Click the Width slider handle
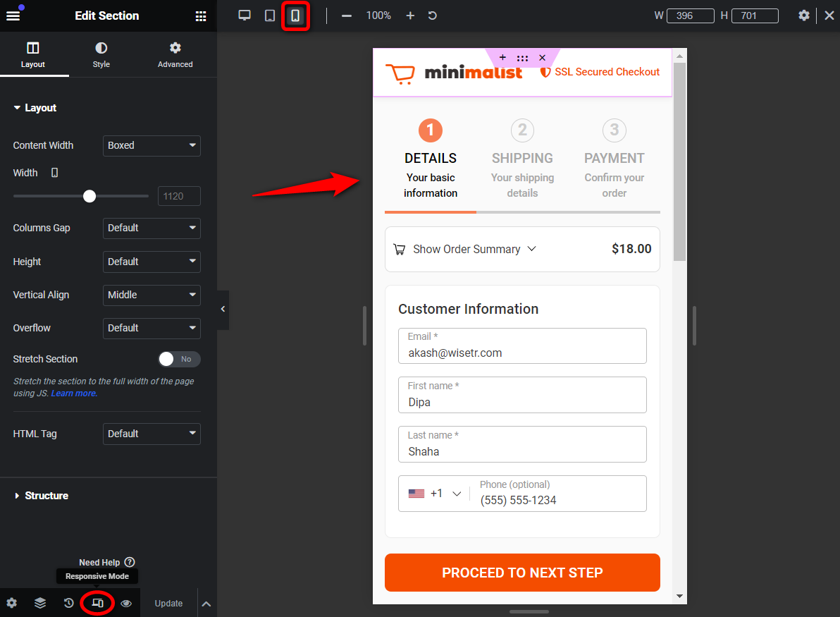Image resolution: width=840 pixels, height=617 pixels. click(89, 196)
